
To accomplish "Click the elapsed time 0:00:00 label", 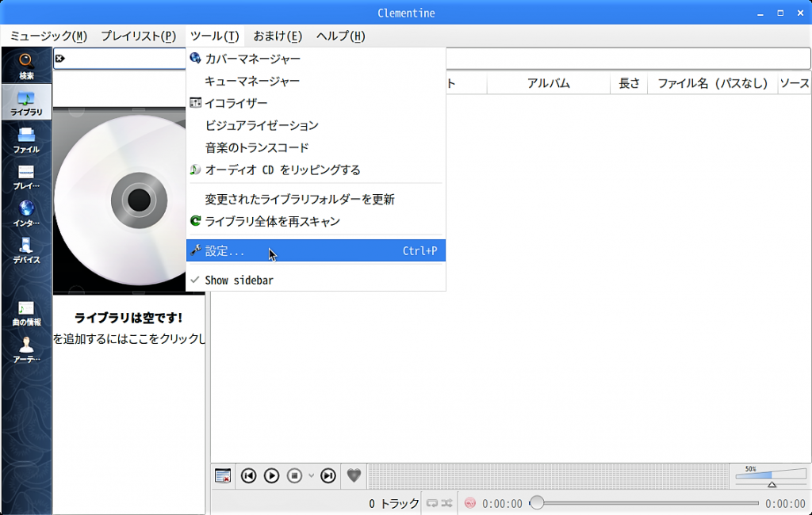I will pyautogui.click(x=502, y=504).
